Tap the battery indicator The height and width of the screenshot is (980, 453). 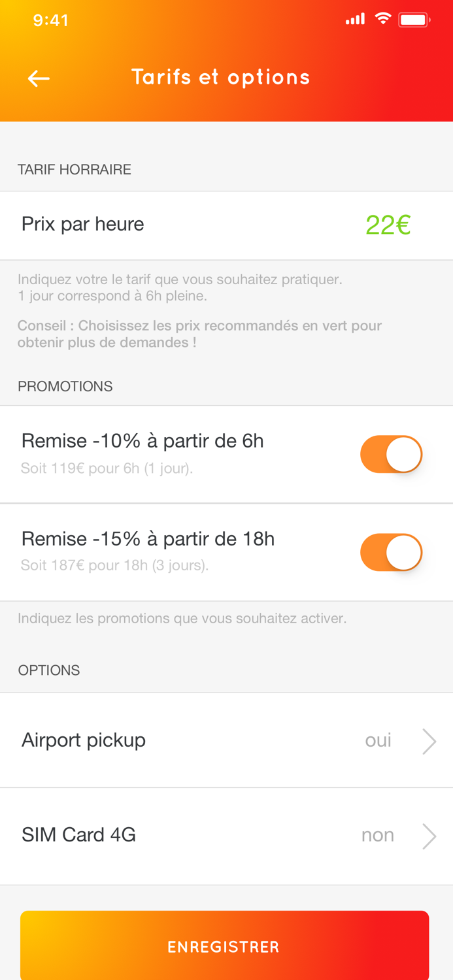tap(414, 20)
